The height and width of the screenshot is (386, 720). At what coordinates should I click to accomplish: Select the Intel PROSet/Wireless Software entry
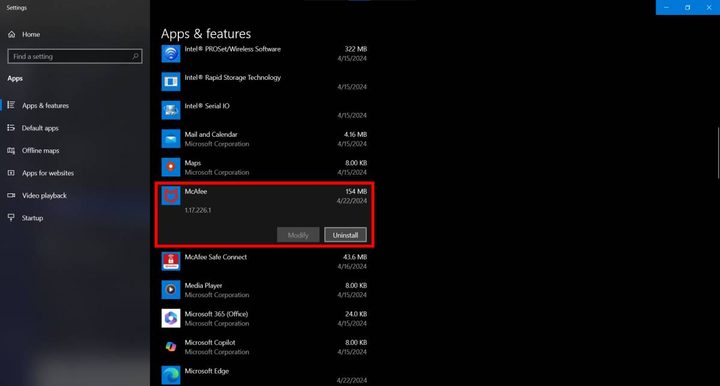(x=264, y=54)
